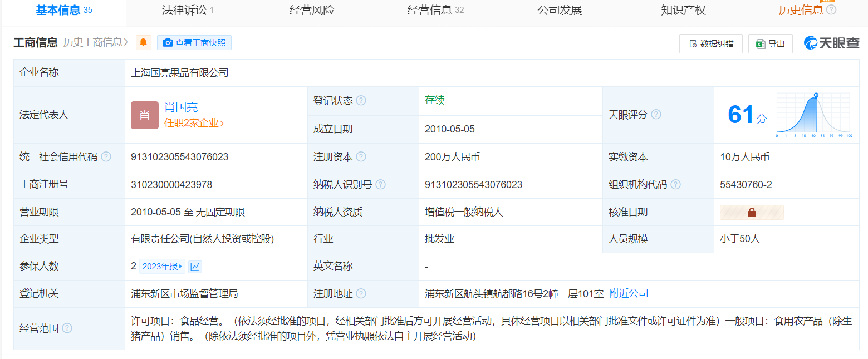Open the 2023年报 dropdown tag
Viewport: 868px width, 359px height.
162,267
